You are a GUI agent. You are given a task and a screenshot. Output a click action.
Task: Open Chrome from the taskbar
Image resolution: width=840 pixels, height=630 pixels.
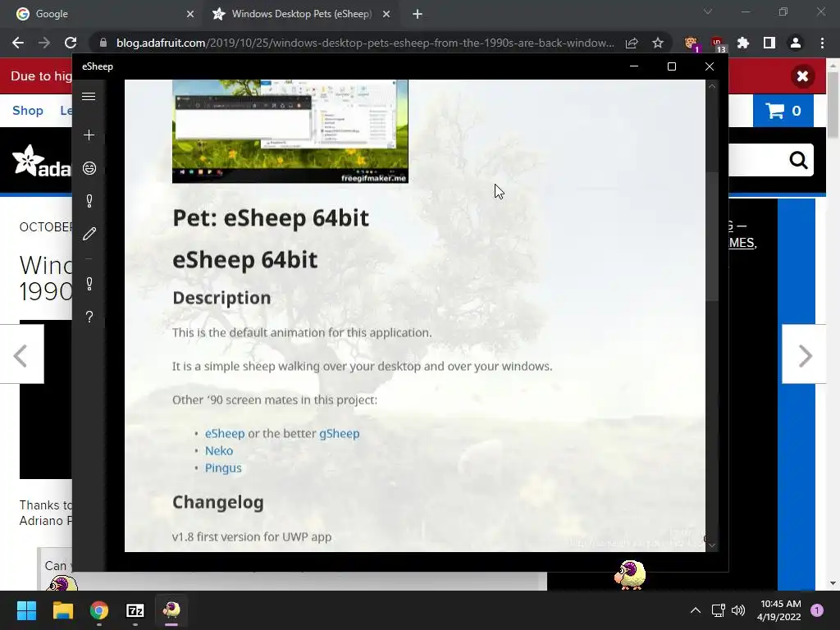[x=99, y=610]
